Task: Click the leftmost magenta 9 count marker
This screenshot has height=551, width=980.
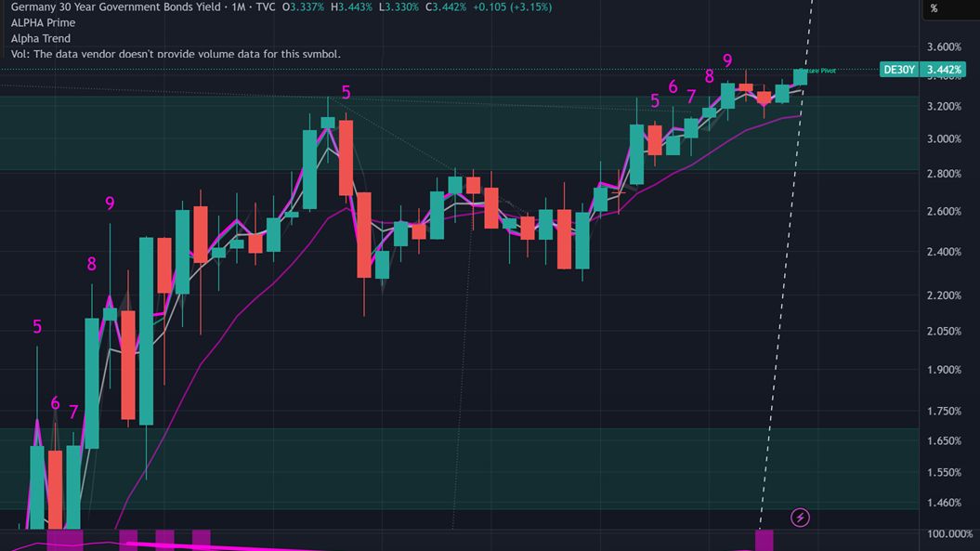Action: tap(110, 203)
